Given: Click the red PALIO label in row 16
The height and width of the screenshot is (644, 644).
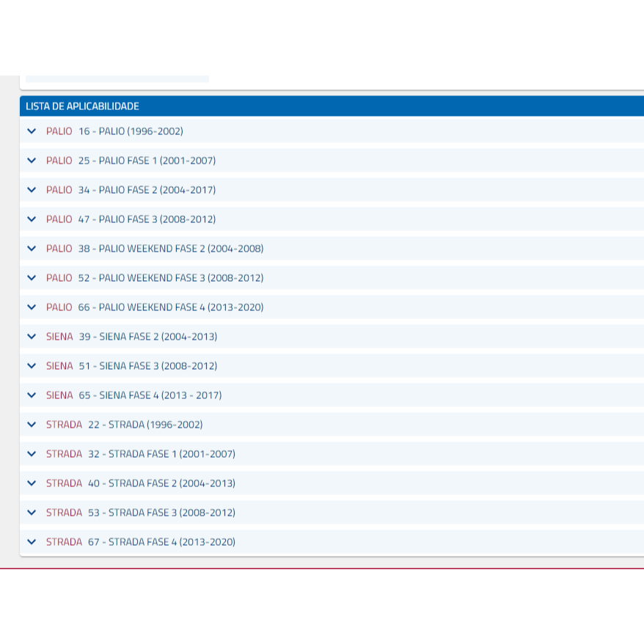Looking at the screenshot, I should tap(59, 131).
